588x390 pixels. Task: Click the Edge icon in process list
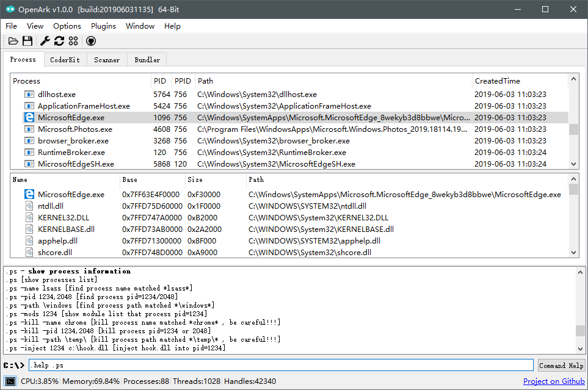29,117
